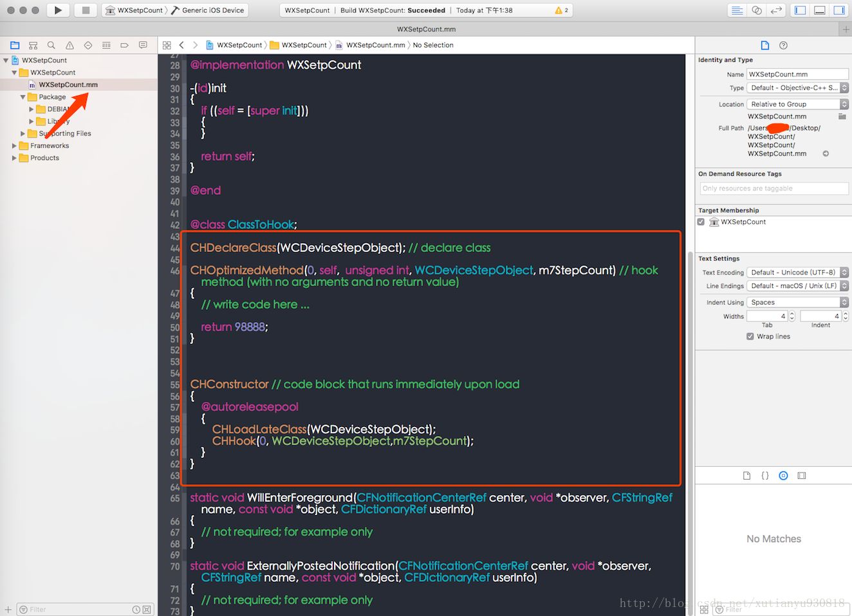This screenshot has height=616, width=852.
Task: Click the On Demand Resource Tags field
Action: tap(774, 188)
